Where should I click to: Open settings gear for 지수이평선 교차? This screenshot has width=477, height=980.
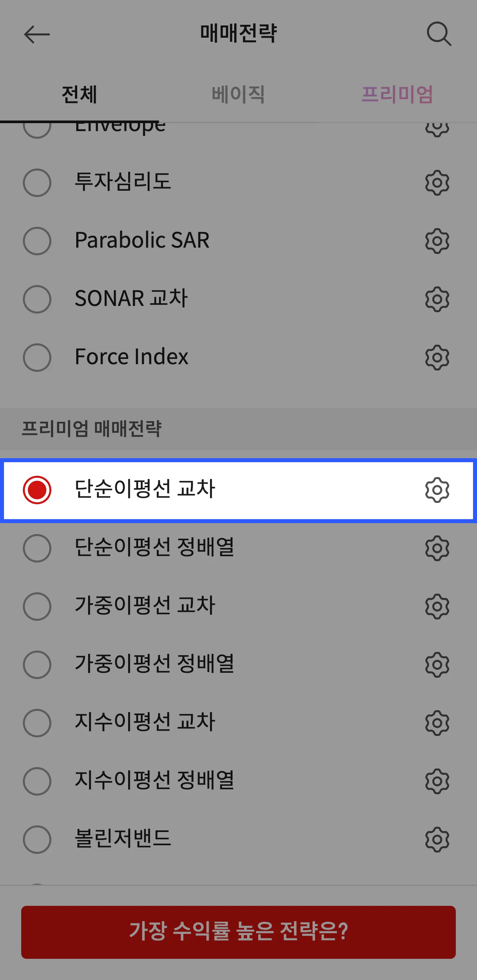coord(437,723)
